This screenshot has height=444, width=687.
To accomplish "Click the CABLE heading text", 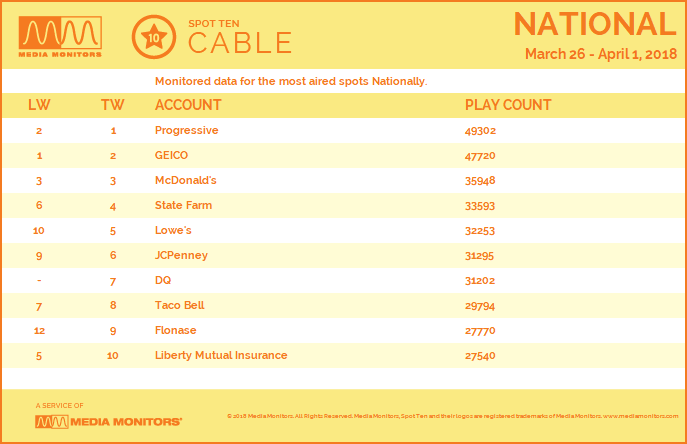I will click(240, 42).
